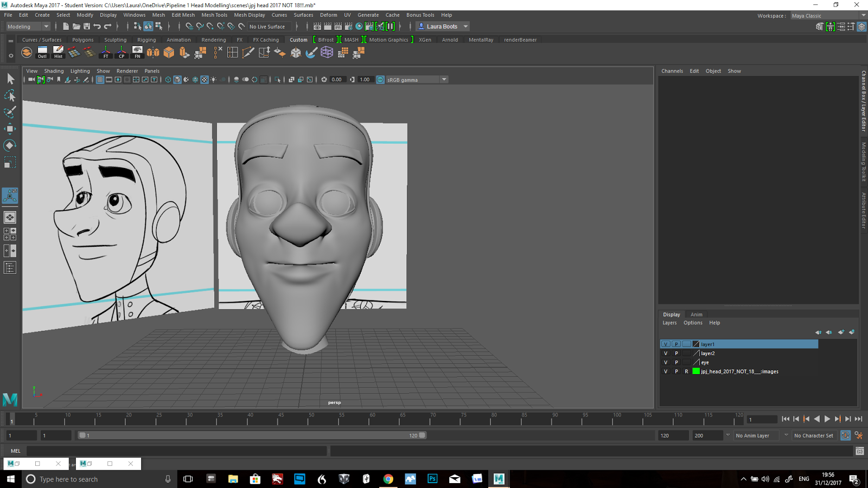Toggle visibility V box for eye layer
The width and height of the screenshot is (868, 488).
coord(666,363)
